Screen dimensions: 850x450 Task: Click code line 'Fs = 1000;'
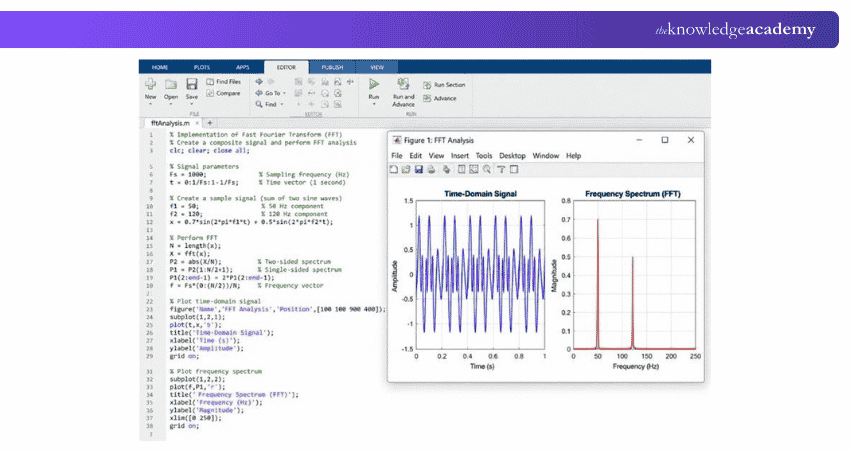tap(188, 175)
